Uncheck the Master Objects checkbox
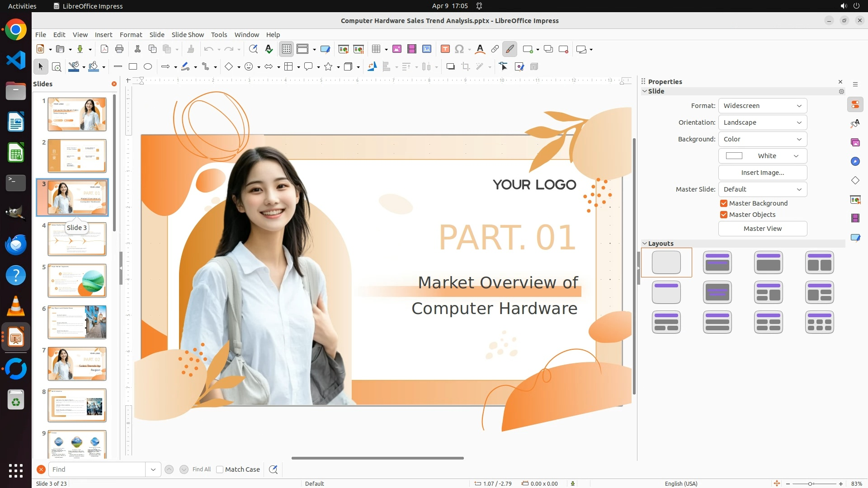This screenshot has height=488, width=868. tap(724, 215)
